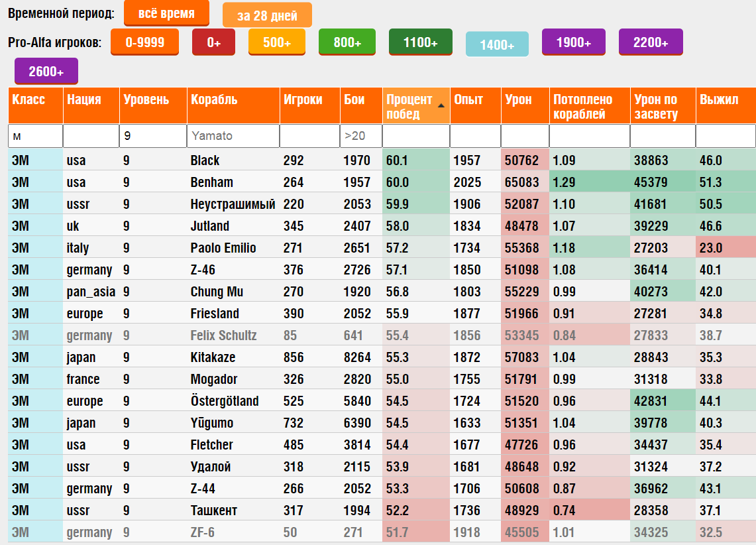Choose the 2200+ Pro-Alfa filter
756x545 pixels.
tap(651, 42)
